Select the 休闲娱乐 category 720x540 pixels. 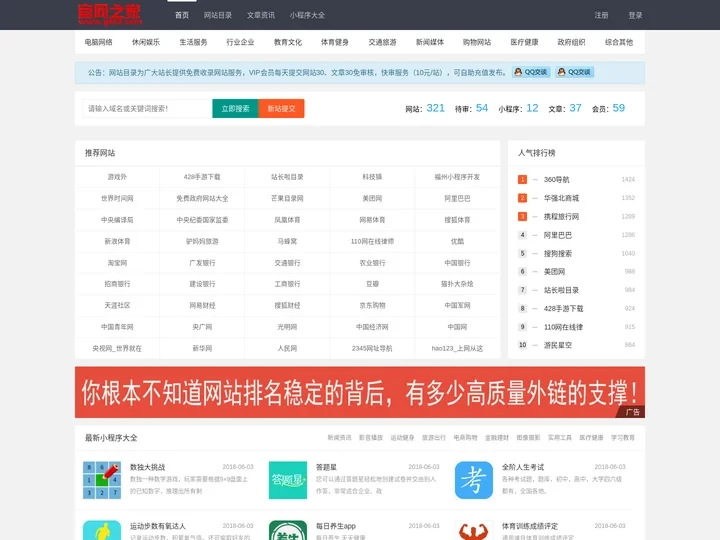(x=146, y=42)
